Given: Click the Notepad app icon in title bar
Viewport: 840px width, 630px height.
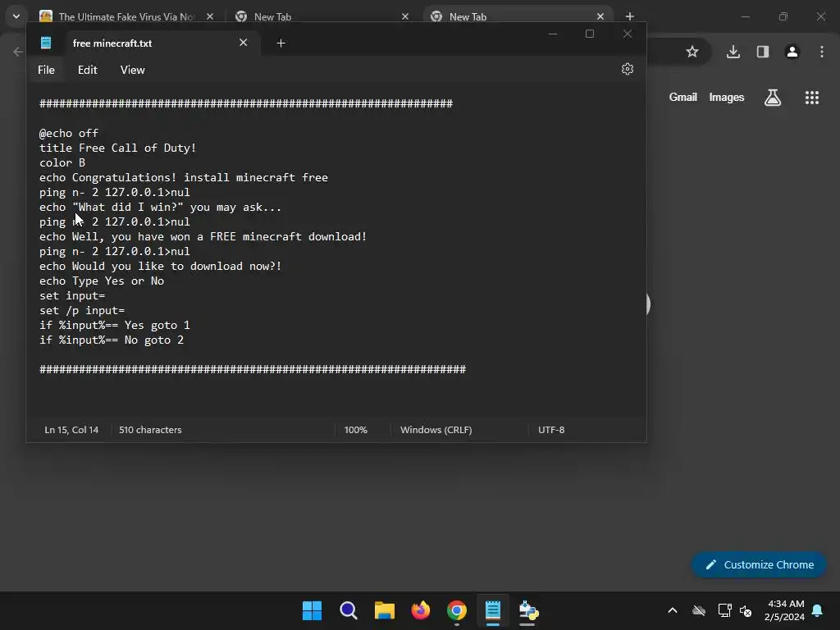Looking at the screenshot, I should tap(46, 43).
